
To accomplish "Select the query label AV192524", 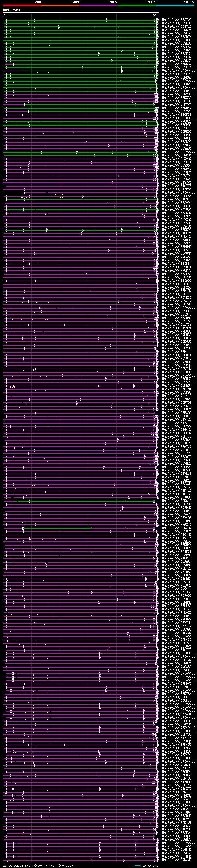I will 11,10.
